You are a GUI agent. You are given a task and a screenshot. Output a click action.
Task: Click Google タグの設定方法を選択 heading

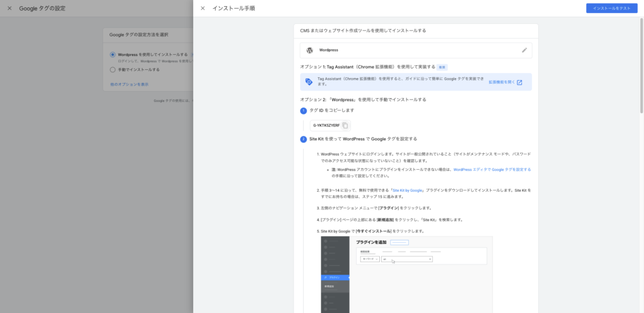(x=139, y=35)
